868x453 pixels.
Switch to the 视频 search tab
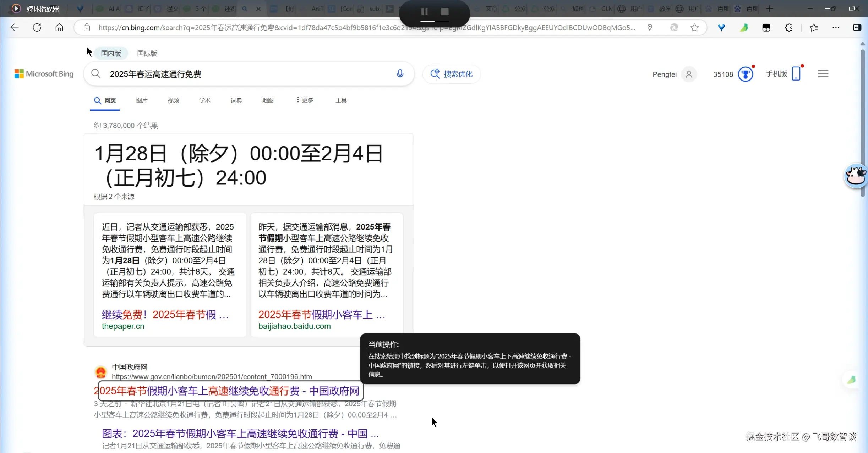[x=173, y=100]
